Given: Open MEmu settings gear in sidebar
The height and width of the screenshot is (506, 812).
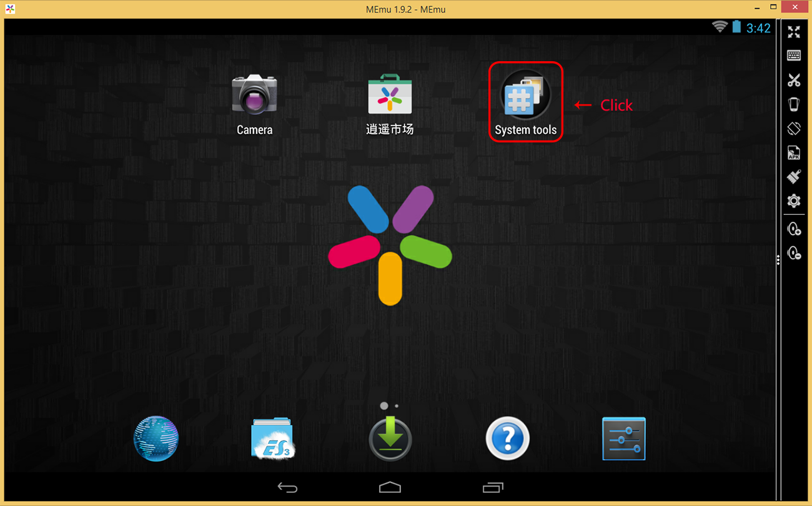Looking at the screenshot, I should [x=793, y=201].
